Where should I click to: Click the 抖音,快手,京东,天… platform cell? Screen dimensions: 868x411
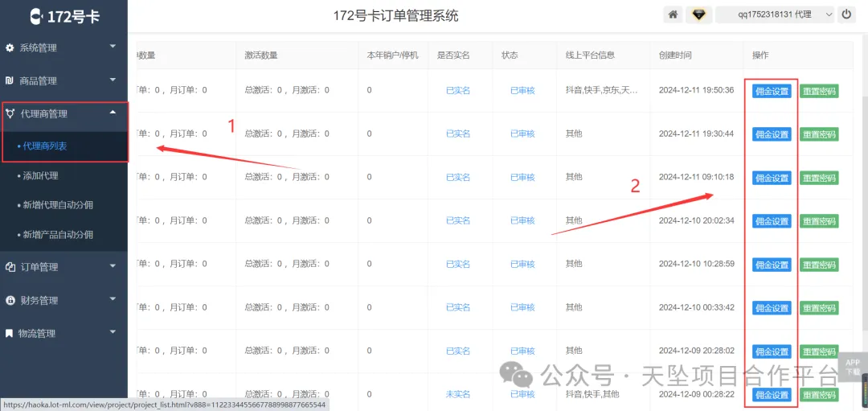(601, 90)
